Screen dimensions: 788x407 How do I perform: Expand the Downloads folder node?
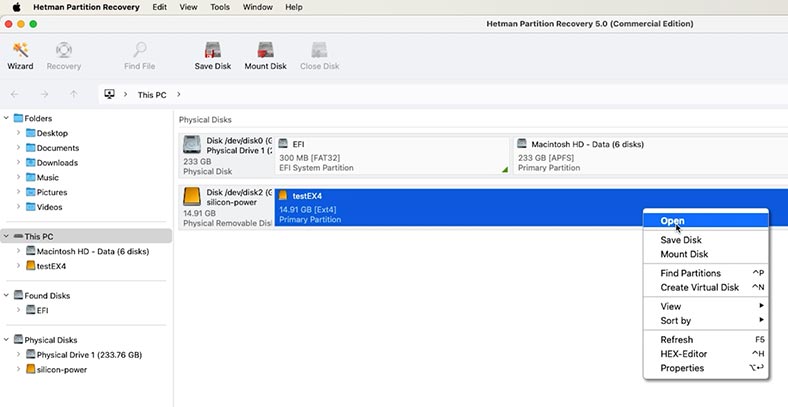(x=18, y=163)
